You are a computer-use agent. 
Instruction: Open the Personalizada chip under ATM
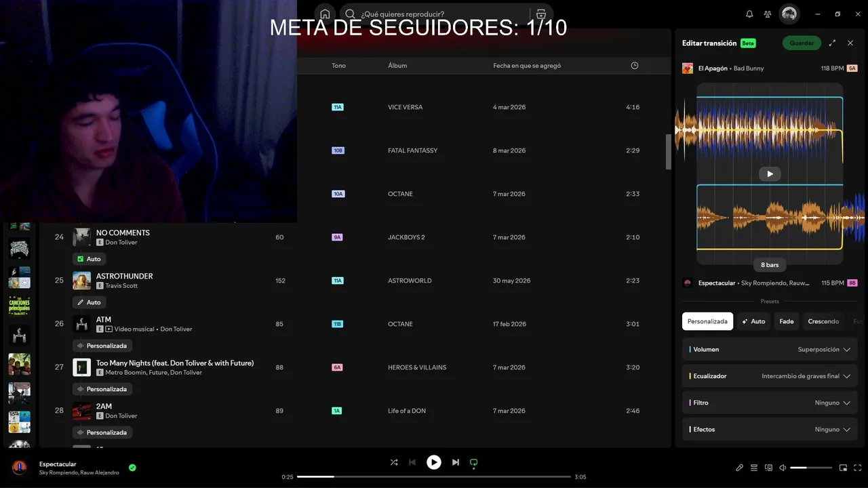[102, 346]
